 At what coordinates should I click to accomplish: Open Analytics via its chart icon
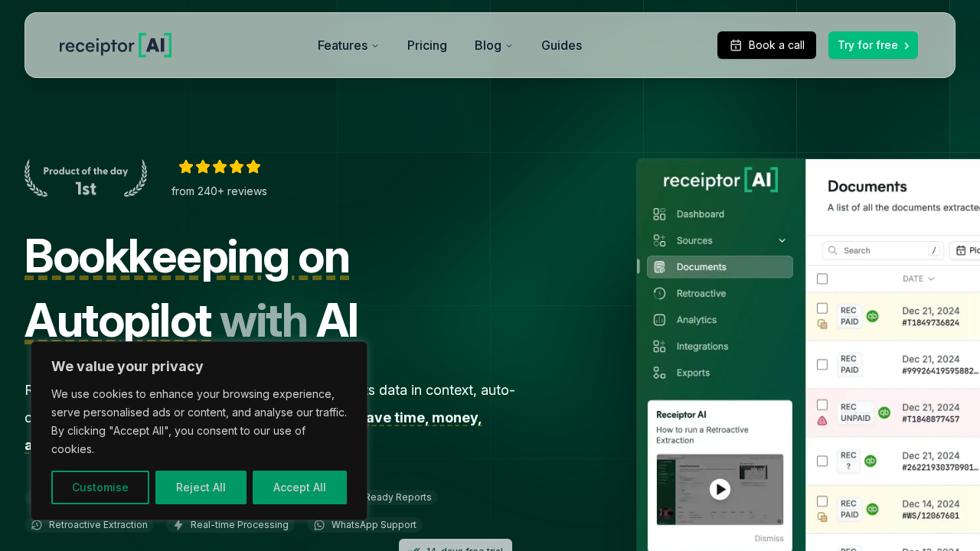pos(659,320)
